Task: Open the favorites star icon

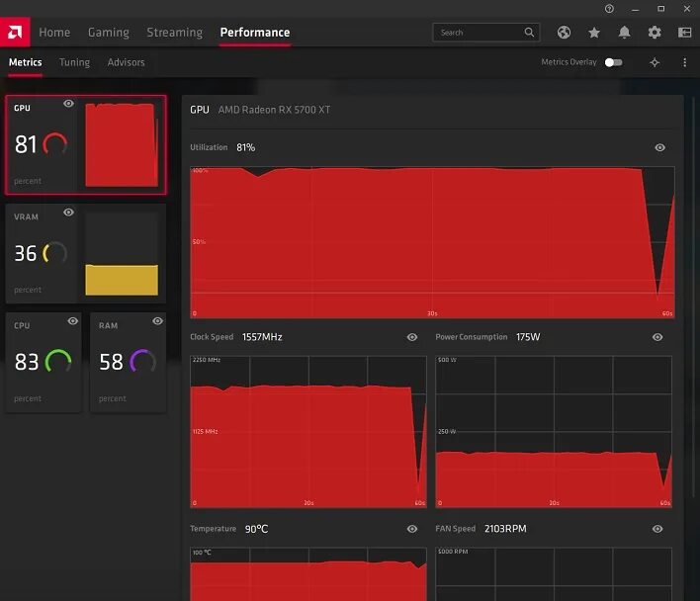Action: tap(594, 32)
